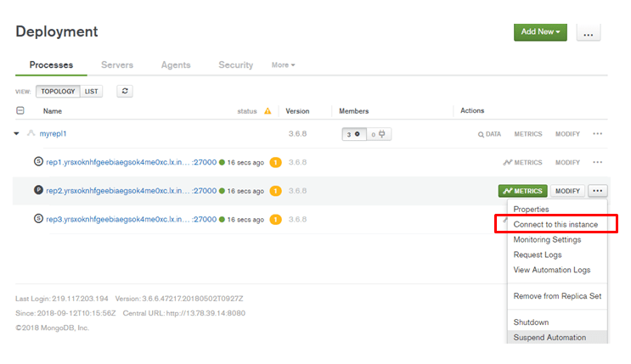Switch to the Security tab
Viewport: 631px width, 364px height.
click(x=236, y=64)
